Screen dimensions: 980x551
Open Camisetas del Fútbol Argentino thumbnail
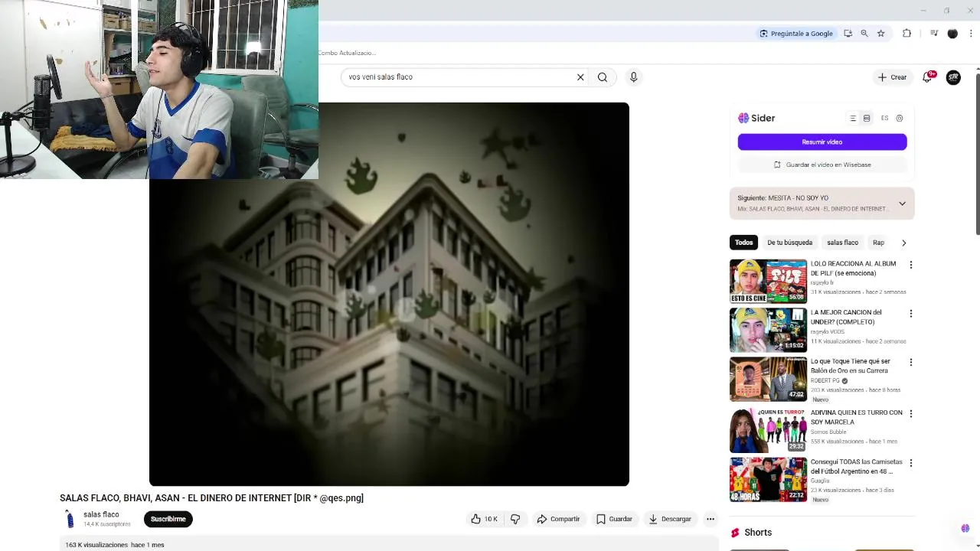coord(768,480)
